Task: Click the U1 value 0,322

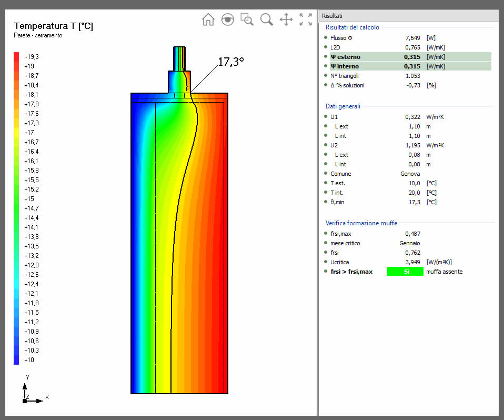Action: point(412,117)
